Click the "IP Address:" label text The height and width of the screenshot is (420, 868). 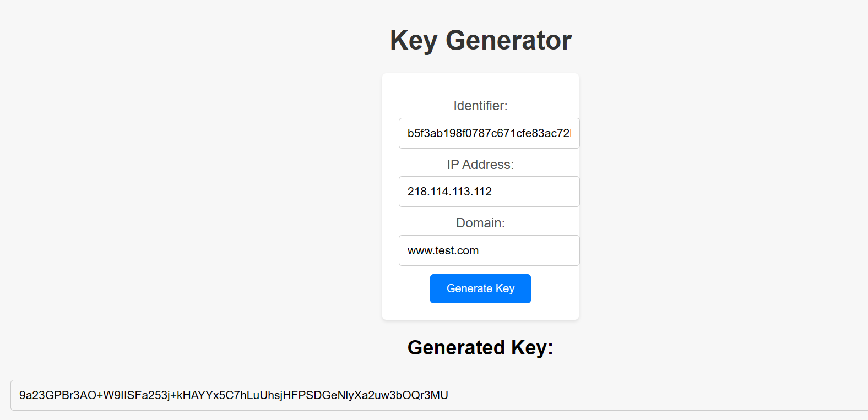click(480, 165)
